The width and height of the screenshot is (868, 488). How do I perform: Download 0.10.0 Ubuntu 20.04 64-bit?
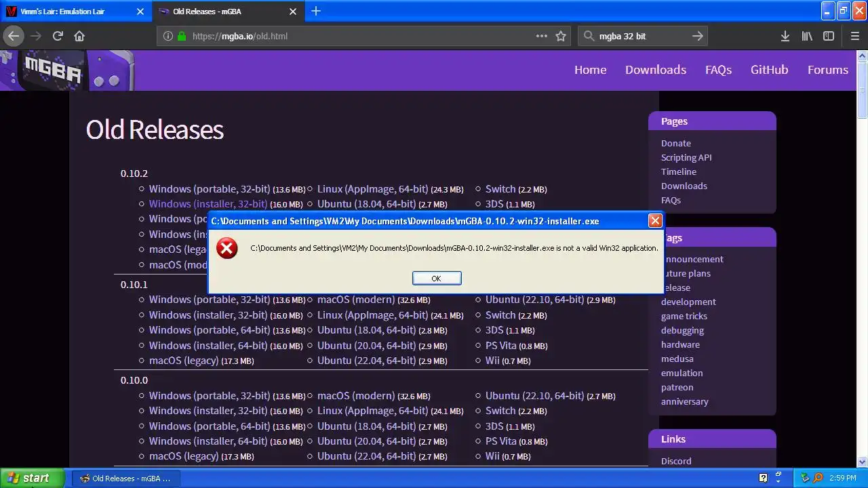tap(367, 441)
